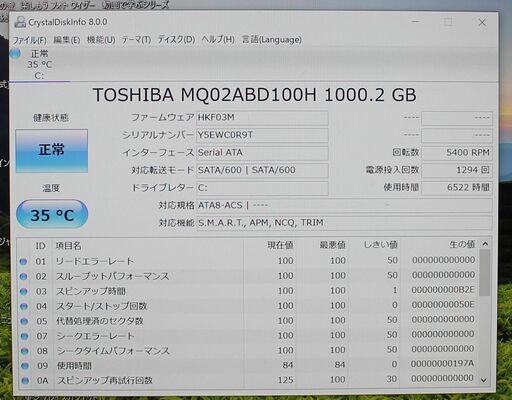Click the 35 °C temperature button
This screenshot has height=400, width=512.
52,214
